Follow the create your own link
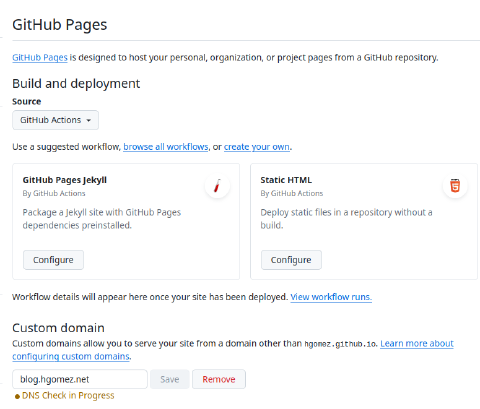Screen dimensions: 480x409 pos(257,147)
